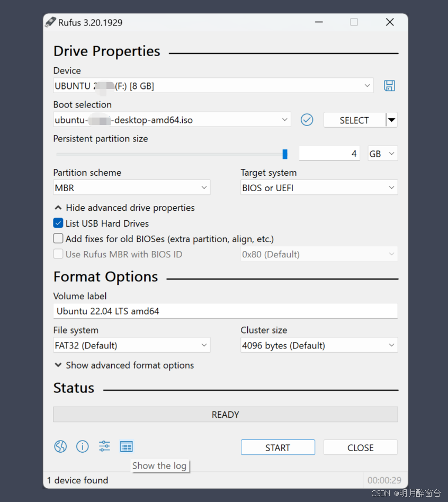Click the CLOSE button
Screen dimensions: 448x502
(x=360, y=447)
